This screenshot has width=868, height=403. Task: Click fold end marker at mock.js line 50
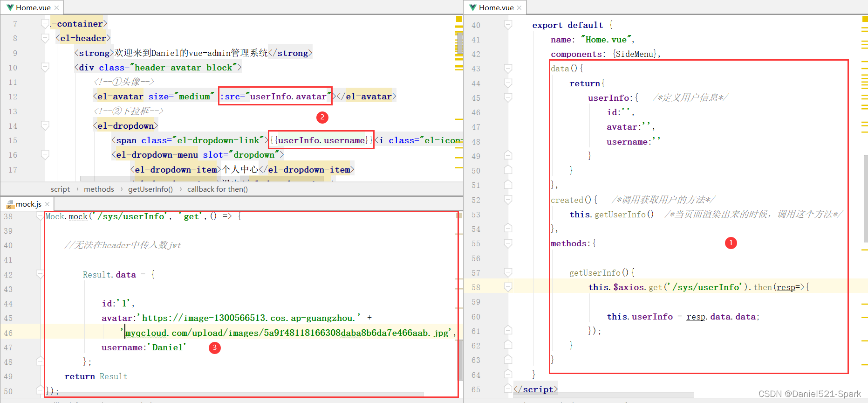point(41,390)
